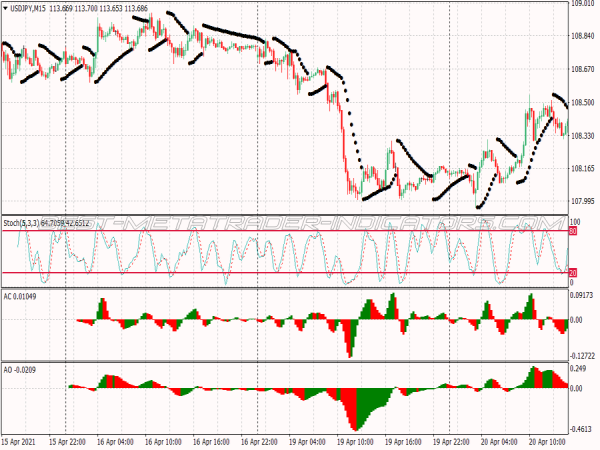The width and height of the screenshot is (600, 450).
Task: Click the red 80 stochastic level tag
Action: [x=574, y=231]
